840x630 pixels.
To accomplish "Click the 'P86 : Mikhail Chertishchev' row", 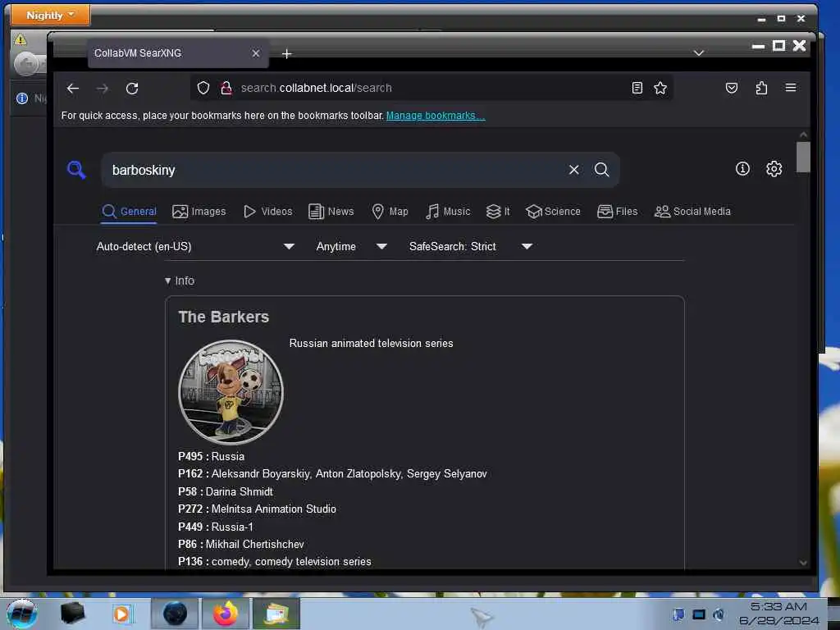I will tap(241, 545).
